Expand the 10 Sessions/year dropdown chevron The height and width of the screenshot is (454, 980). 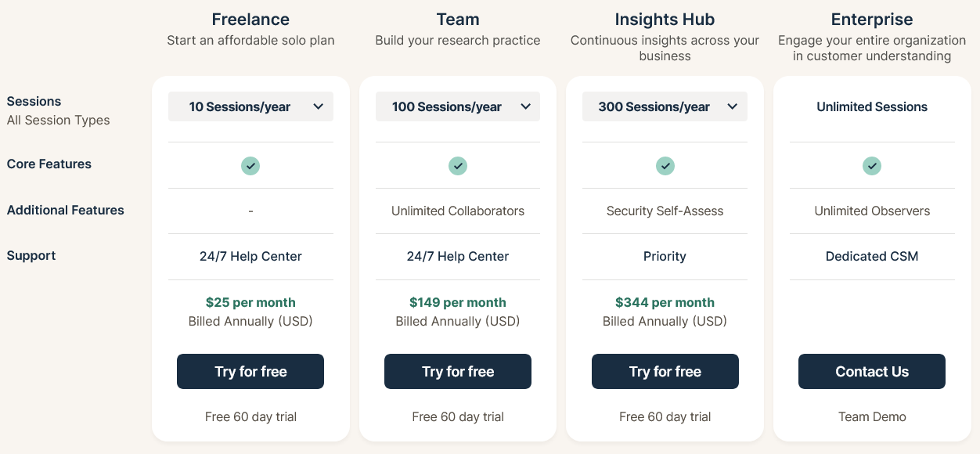(318, 107)
